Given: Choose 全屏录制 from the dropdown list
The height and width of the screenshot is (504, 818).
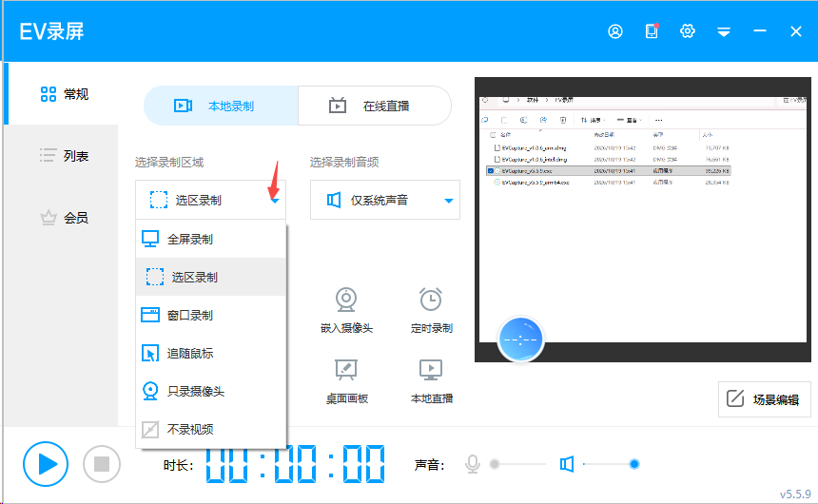Looking at the screenshot, I should [211, 239].
